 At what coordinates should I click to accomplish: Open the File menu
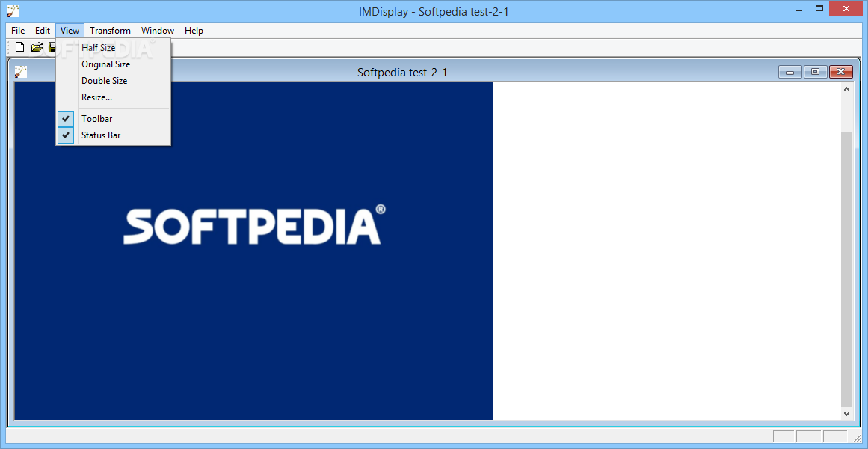pos(18,31)
